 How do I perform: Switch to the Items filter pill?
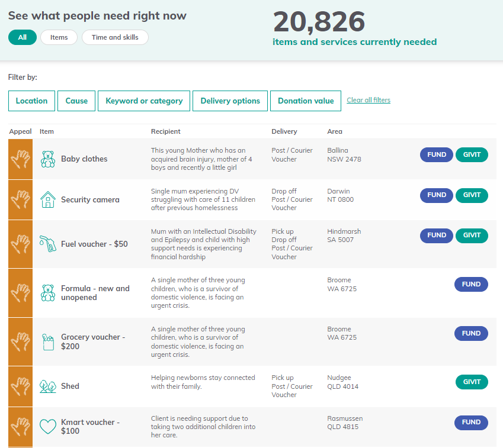[59, 37]
